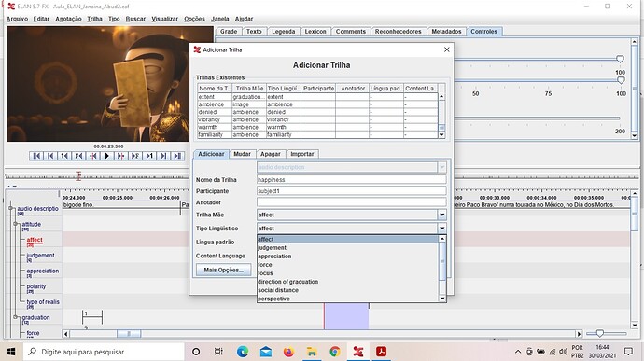Choose focus in the type list
Screen dimensions: 644x361
coord(347,273)
